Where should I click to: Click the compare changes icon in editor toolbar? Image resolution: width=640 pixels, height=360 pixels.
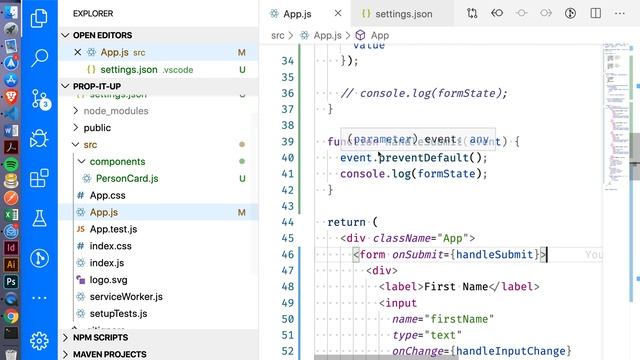tap(472, 13)
